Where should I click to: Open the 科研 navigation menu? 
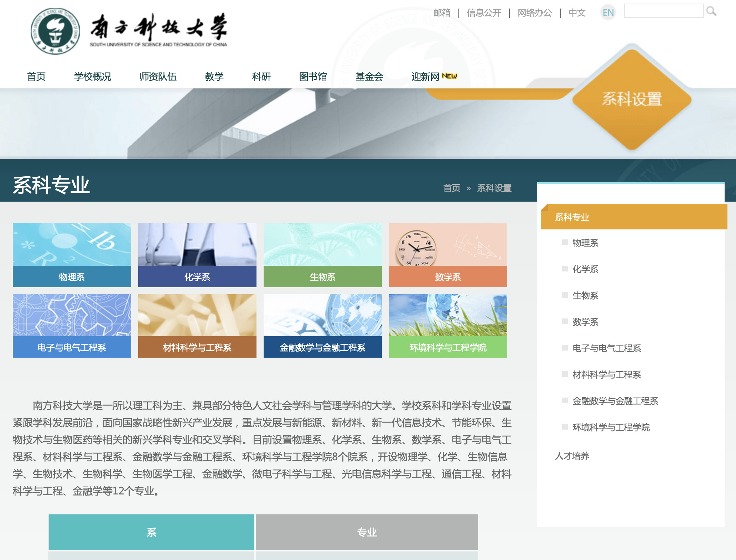(x=261, y=76)
